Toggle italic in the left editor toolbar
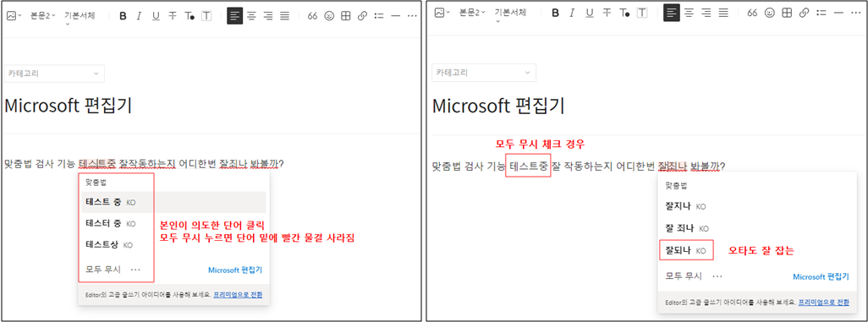Screen dimensions: 868x322 point(139,16)
